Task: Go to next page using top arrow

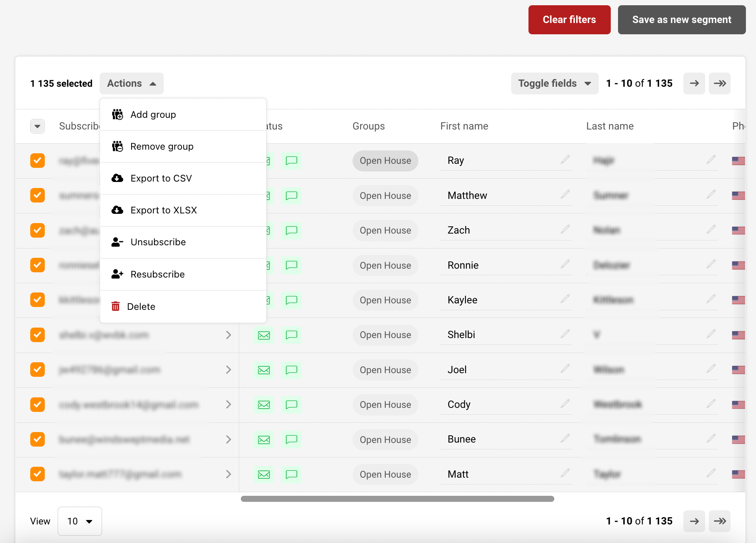Action: [x=694, y=84]
